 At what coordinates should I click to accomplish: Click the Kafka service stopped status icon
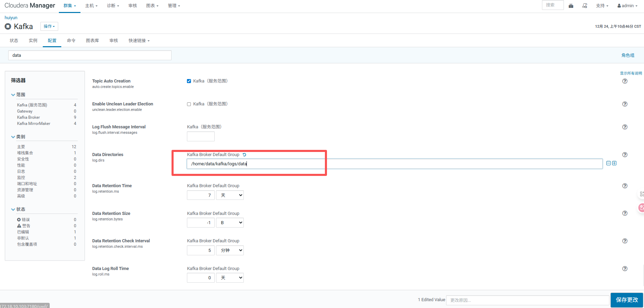[8, 26]
